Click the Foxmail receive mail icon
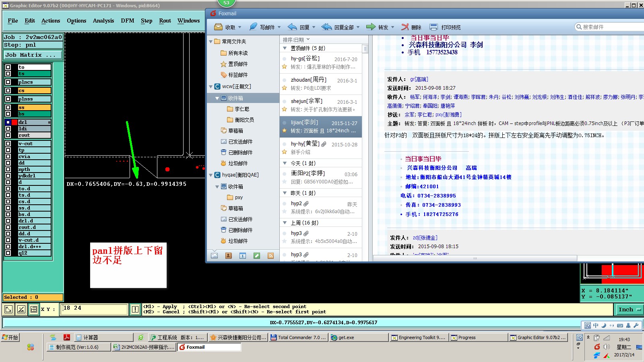Image resolution: width=644 pixels, height=362 pixels. pos(219,27)
